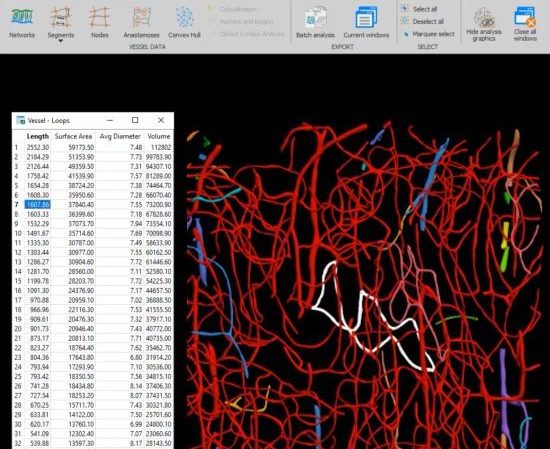Expand the Segments dropdown arrow
This screenshot has width=550, height=449.
tap(61, 41)
